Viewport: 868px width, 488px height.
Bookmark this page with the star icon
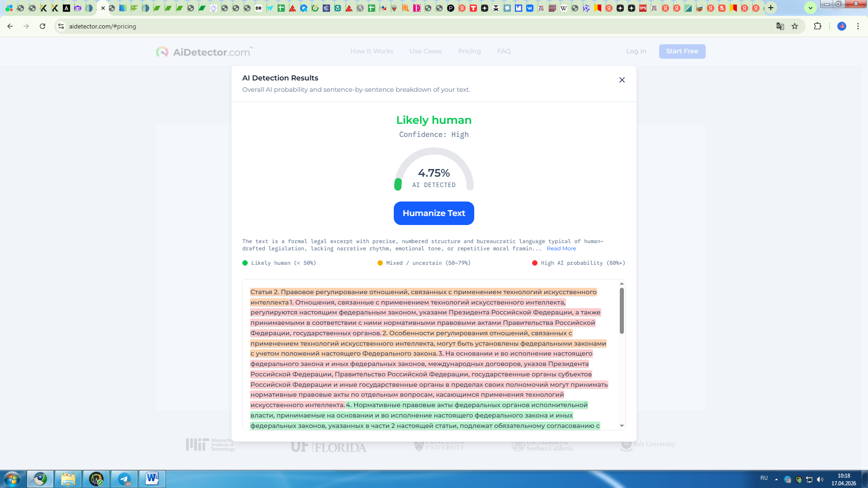click(x=795, y=26)
